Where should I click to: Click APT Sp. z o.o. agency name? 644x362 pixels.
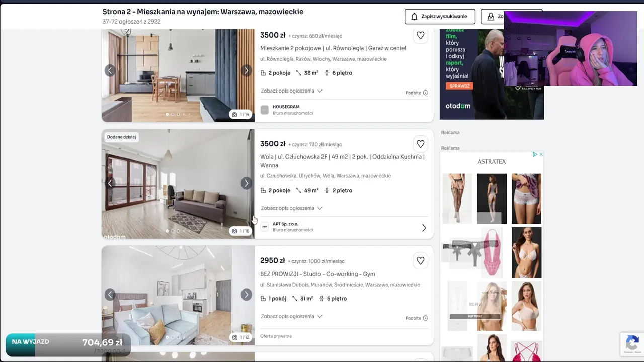[x=285, y=224]
